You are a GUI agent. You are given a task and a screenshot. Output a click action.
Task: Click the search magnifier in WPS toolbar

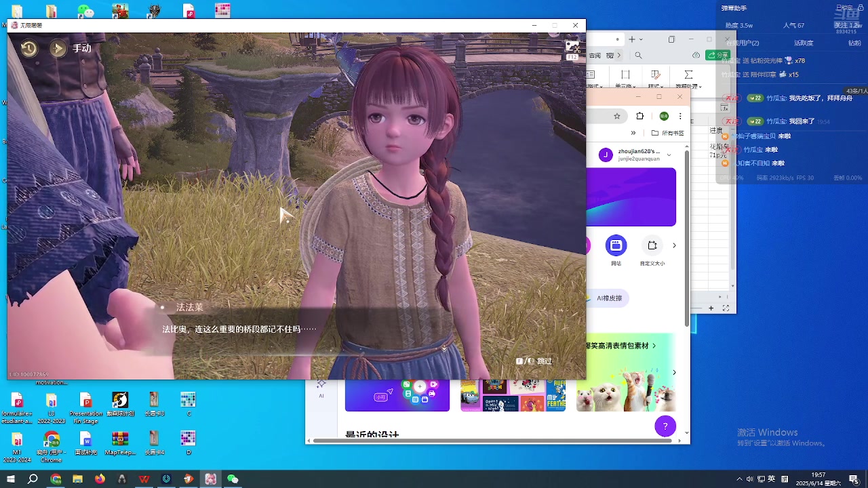[x=638, y=56]
